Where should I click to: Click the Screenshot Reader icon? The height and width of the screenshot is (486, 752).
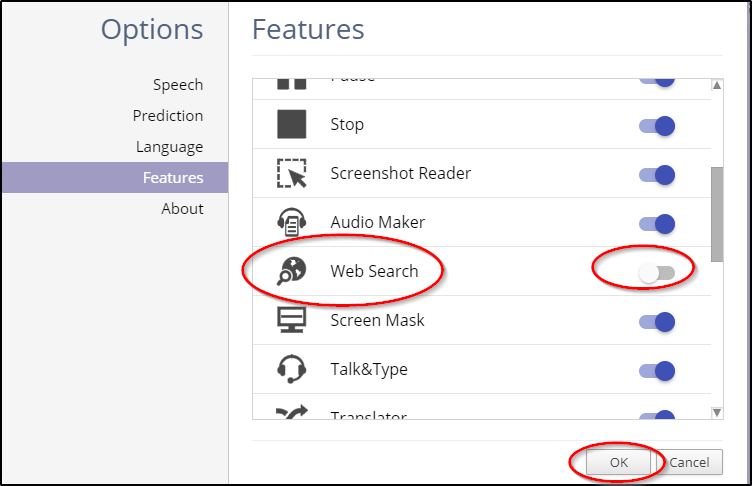(291, 174)
